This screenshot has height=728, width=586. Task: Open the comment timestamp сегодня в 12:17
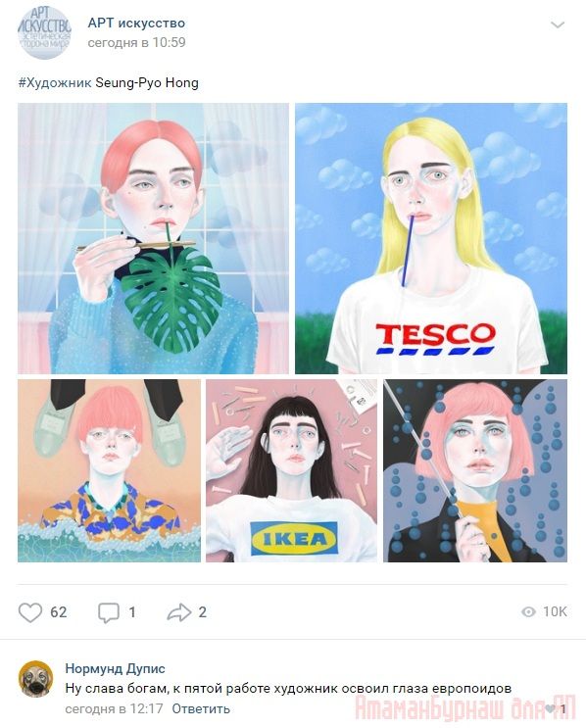click(x=114, y=709)
